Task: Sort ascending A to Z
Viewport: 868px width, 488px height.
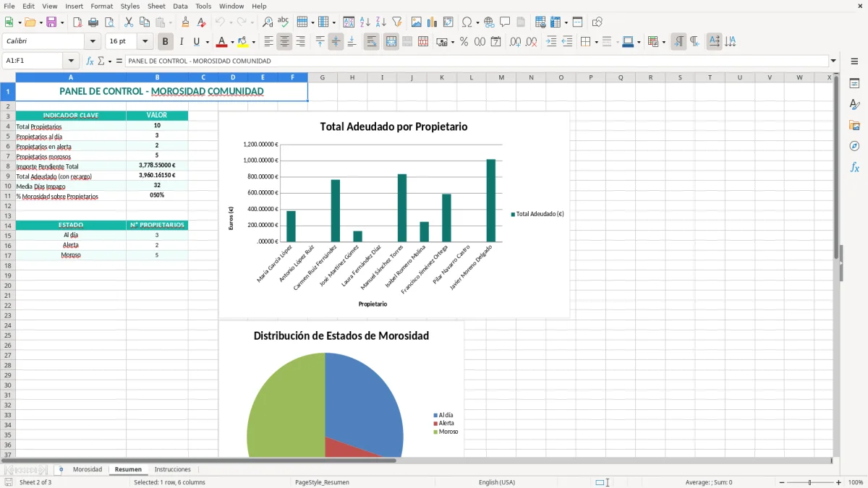Action: [365, 22]
